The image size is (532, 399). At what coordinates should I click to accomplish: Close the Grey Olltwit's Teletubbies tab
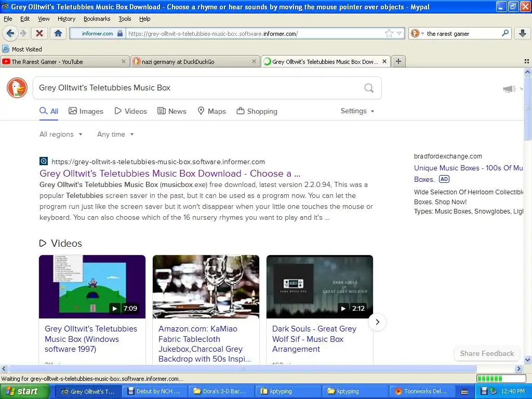(x=384, y=61)
